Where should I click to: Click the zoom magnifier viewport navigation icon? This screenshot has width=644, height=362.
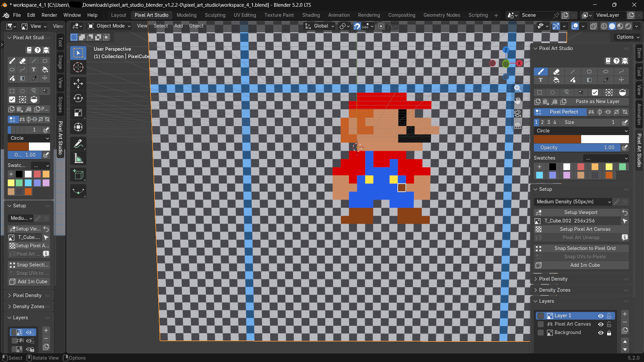coord(518,88)
